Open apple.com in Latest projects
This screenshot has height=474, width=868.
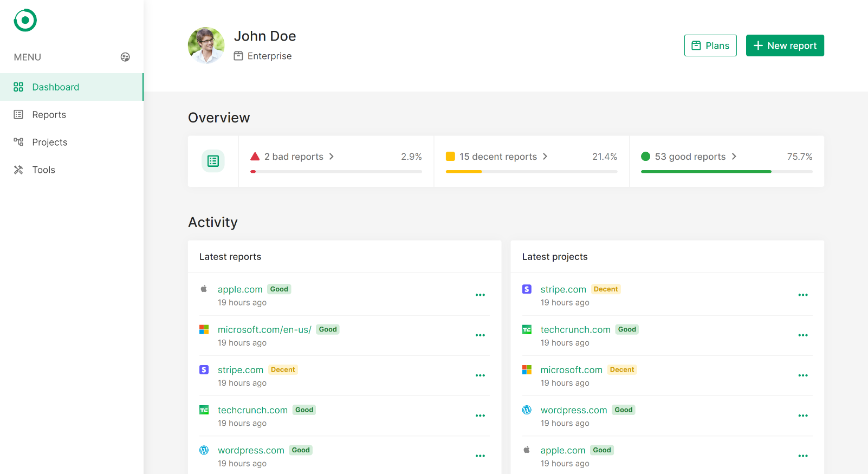click(563, 450)
